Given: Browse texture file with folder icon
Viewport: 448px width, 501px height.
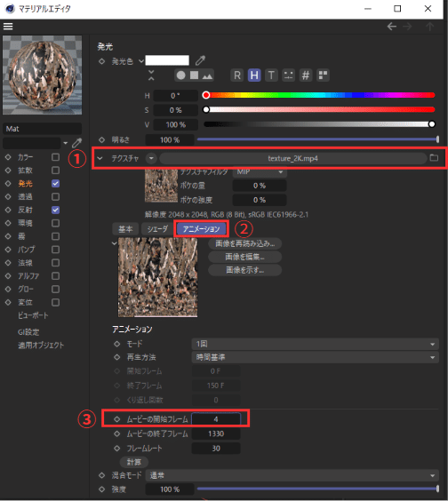Looking at the screenshot, I should (434, 157).
